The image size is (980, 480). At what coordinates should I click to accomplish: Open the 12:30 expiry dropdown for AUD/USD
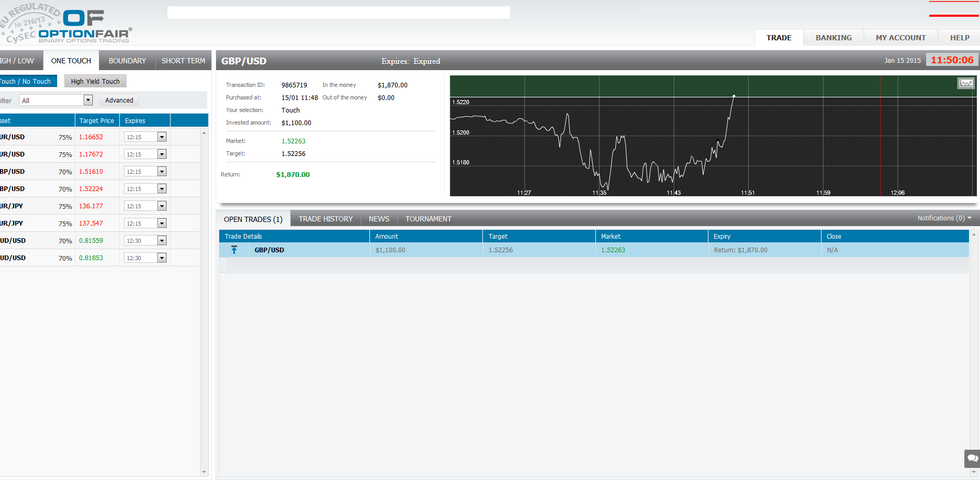tap(162, 240)
